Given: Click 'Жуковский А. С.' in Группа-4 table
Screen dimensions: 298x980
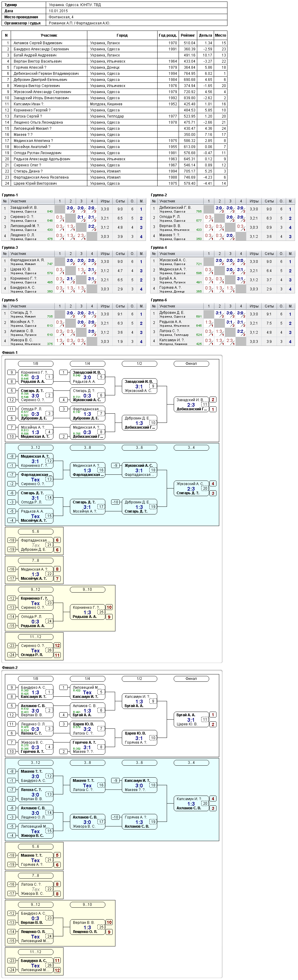Looking at the screenshot, I should [x=173, y=260].
